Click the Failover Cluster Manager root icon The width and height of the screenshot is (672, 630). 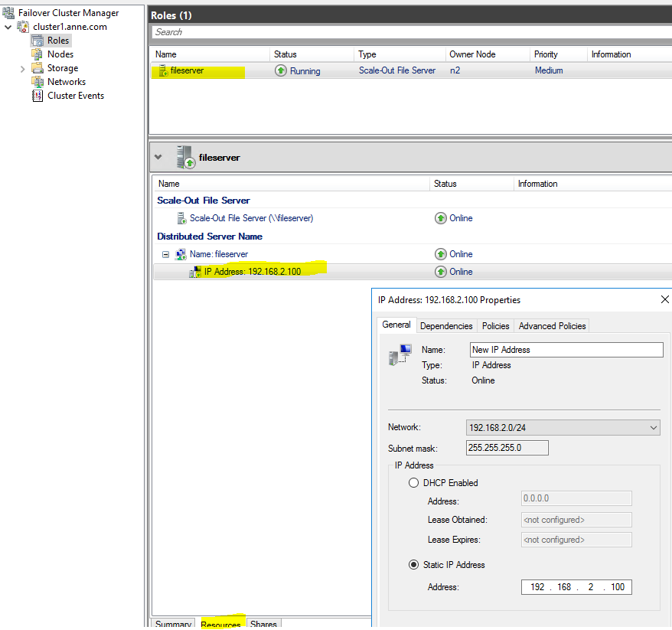[8, 13]
